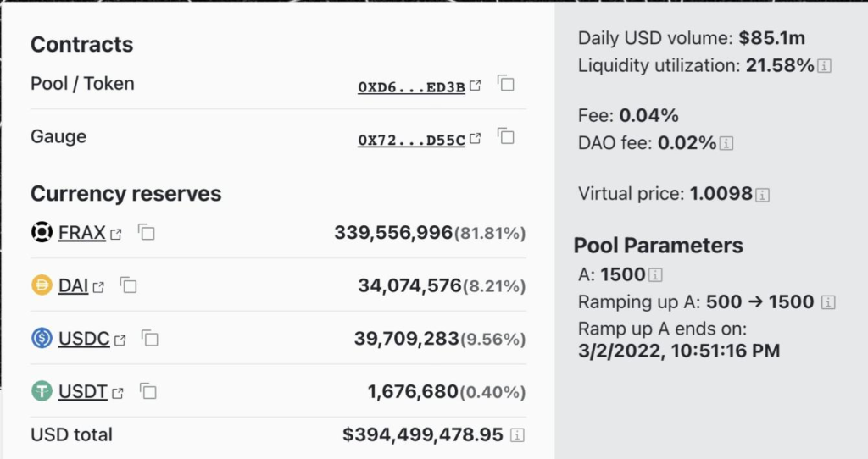Select the DAI share percentage (8.21%)
Screen dimensions: 868x459
494,286
